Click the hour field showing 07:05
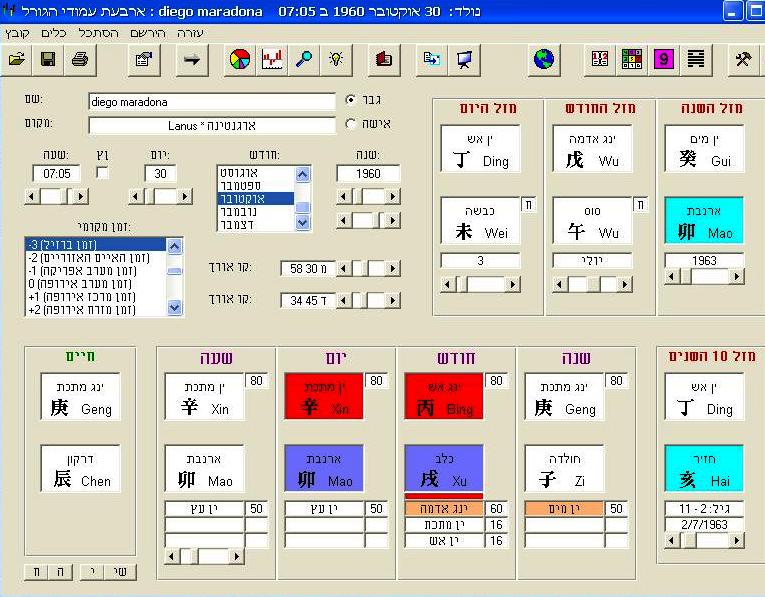 click(x=57, y=174)
